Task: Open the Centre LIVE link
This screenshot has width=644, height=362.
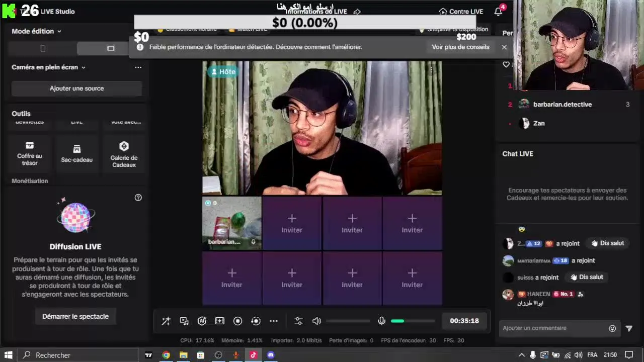Action: click(461, 12)
